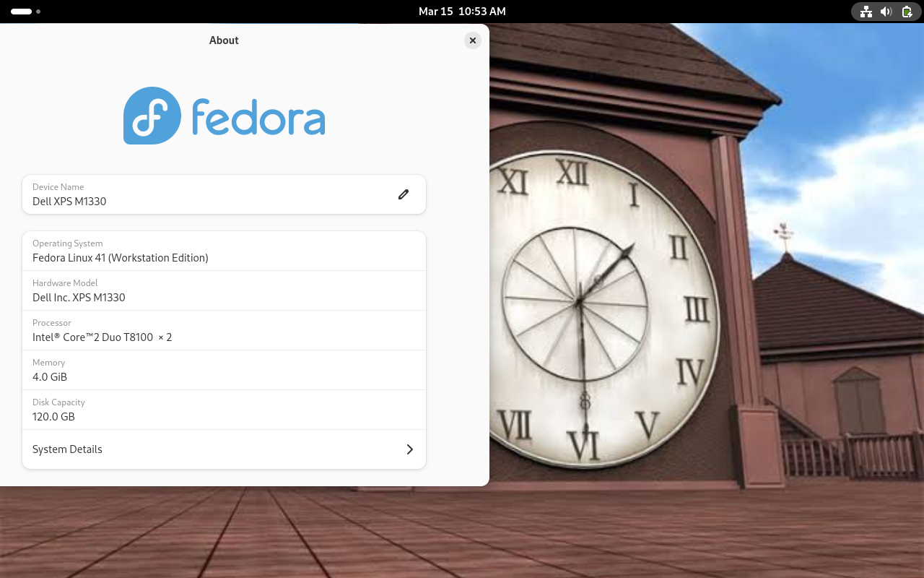Screen dimensions: 924x578
Task: Click the battery status icon
Action: pos(907,12)
